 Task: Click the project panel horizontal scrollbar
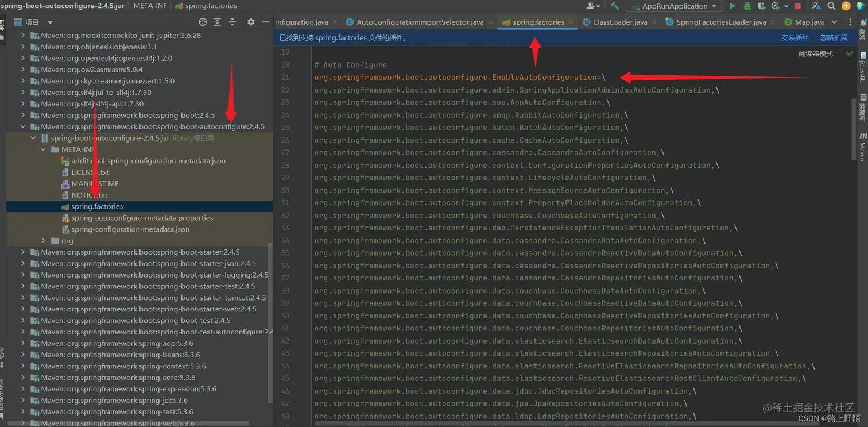coord(127,424)
